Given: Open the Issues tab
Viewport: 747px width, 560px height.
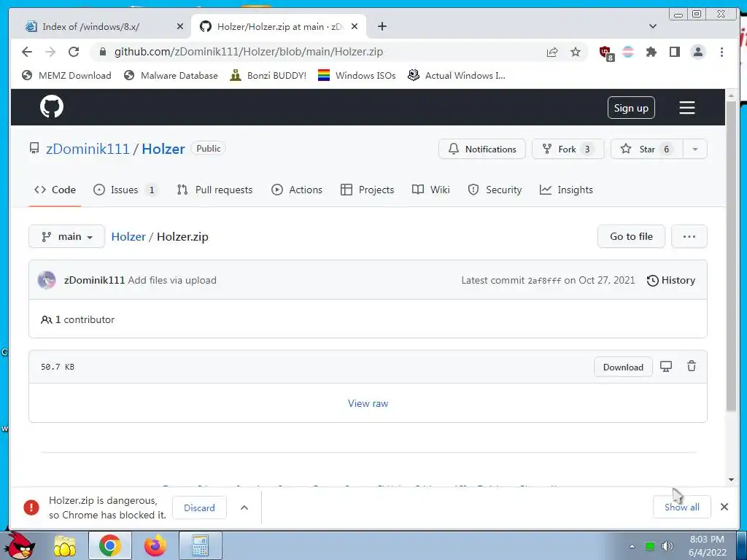Looking at the screenshot, I should (125, 190).
